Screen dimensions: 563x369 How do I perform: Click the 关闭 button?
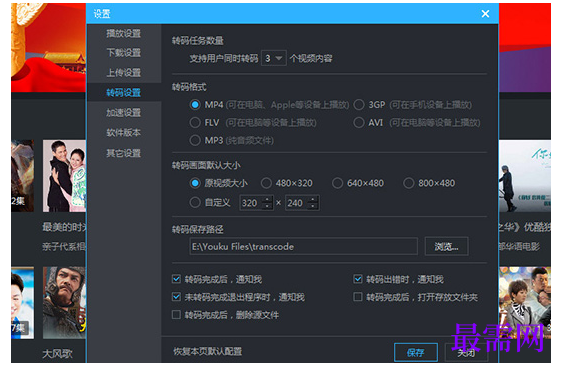[x=466, y=352]
